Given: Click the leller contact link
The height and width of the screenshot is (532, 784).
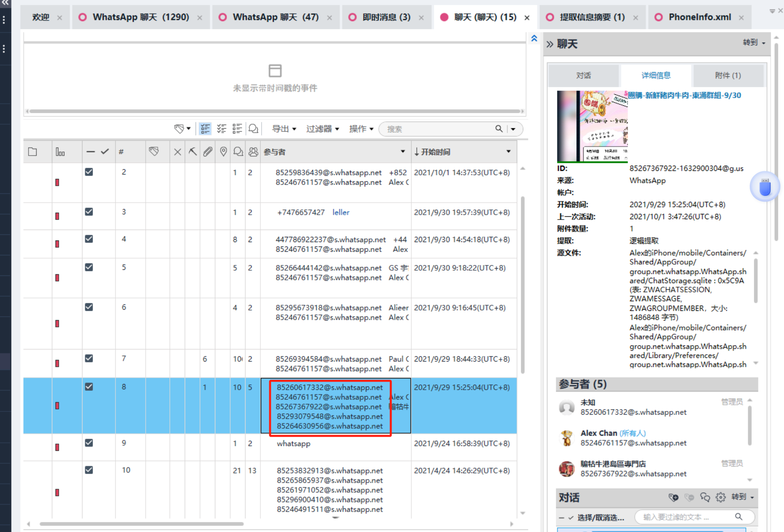Looking at the screenshot, I should (x=340, y=212).
